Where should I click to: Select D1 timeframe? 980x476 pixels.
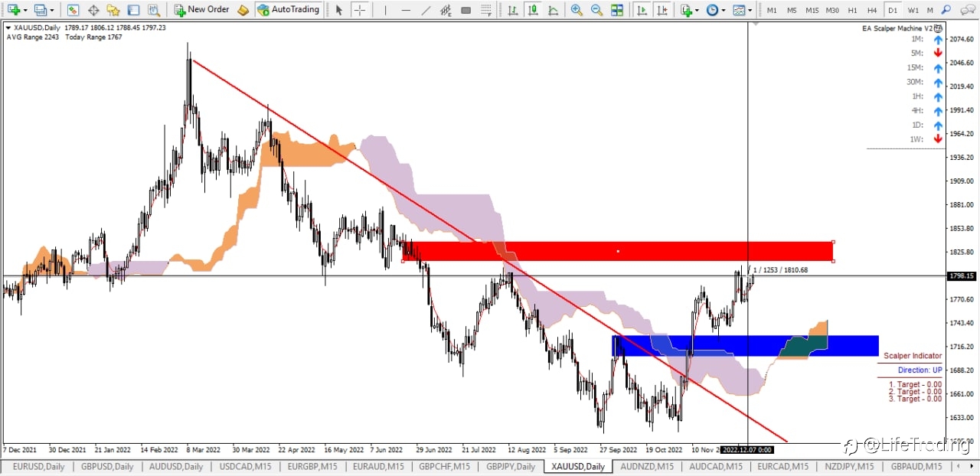coord(892,10)
